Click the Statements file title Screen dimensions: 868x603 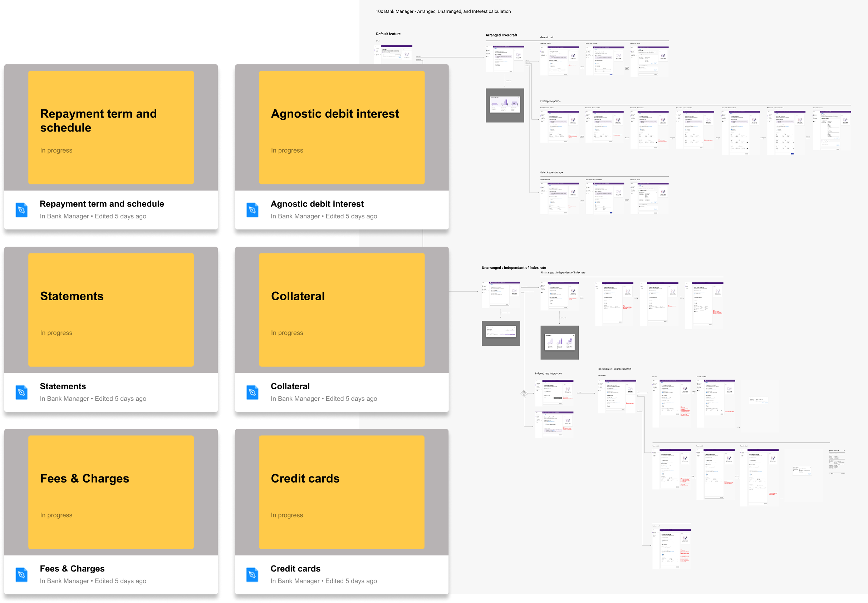tap(63, 386)
